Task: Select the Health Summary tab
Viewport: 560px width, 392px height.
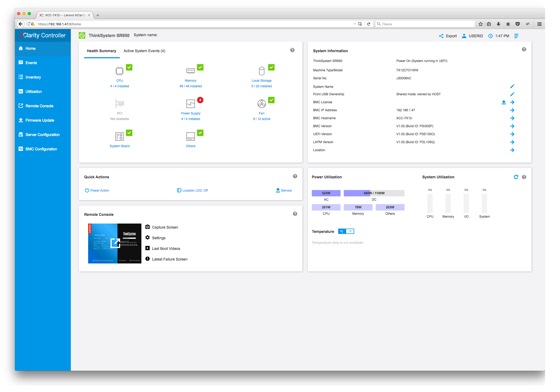Action: click(x=101, y=51)
